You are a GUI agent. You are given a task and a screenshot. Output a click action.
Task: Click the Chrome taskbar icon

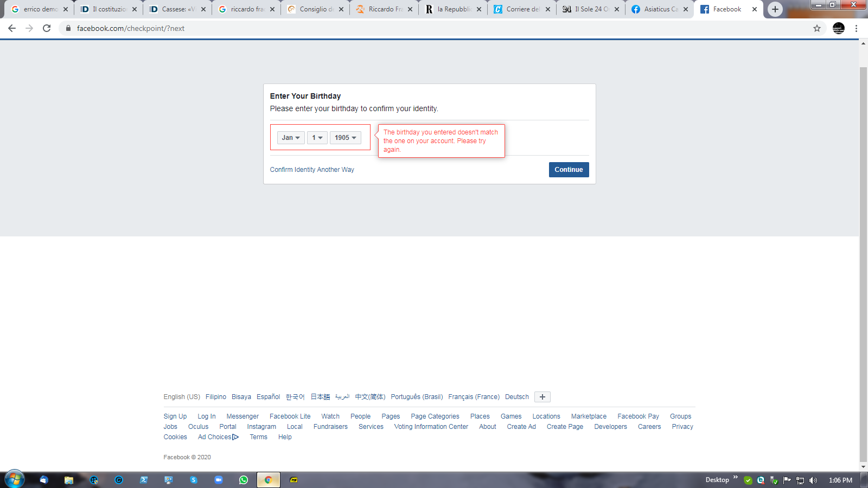(268, 480)
